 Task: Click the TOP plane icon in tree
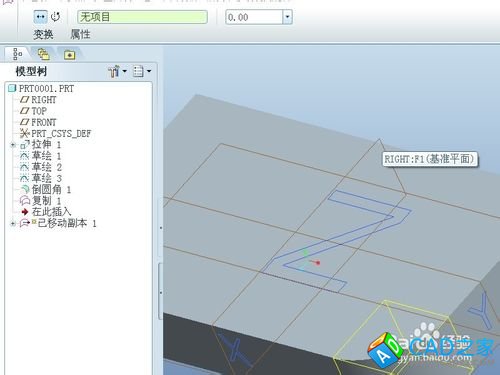tap(25, 111)
